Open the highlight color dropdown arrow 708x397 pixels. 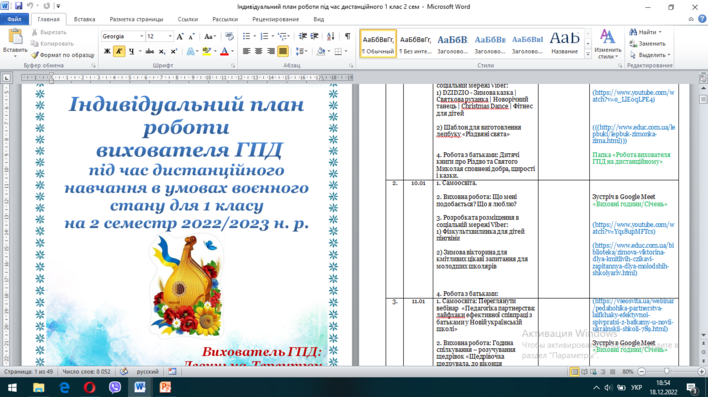click(214, 51)
